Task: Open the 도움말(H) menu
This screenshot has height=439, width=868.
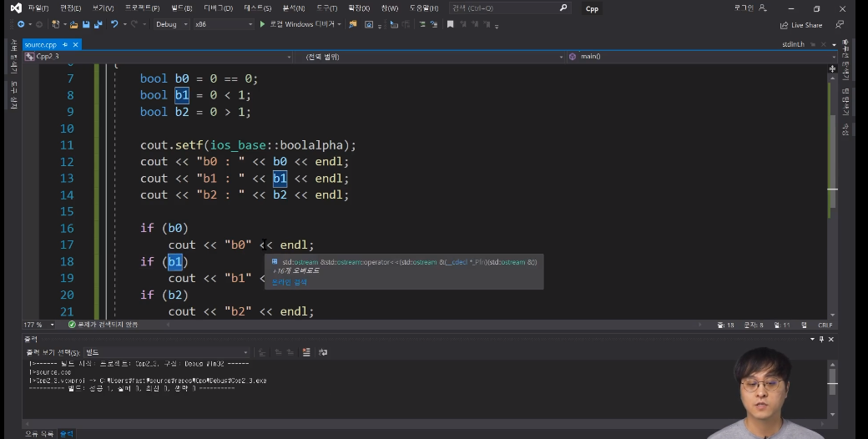Action: tap(423, 8)
